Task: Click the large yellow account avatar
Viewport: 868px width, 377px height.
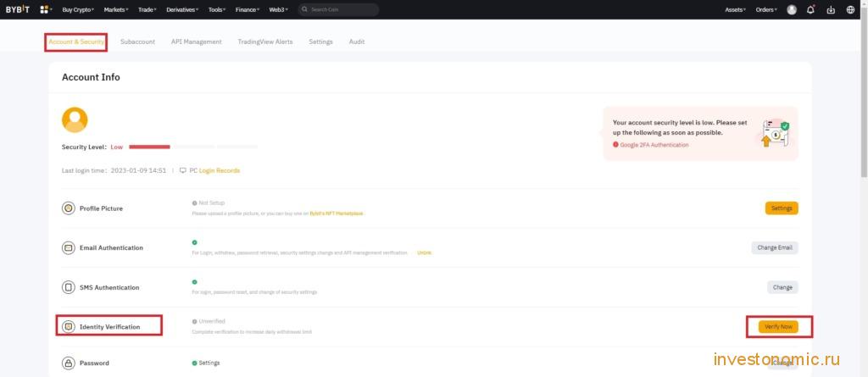Action: click(75, 119)
